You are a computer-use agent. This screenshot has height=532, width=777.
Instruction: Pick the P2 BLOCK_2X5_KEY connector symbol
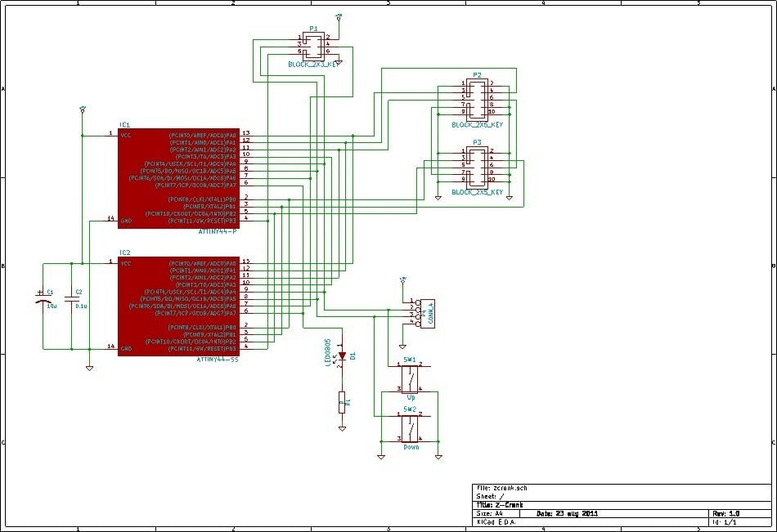476,97
